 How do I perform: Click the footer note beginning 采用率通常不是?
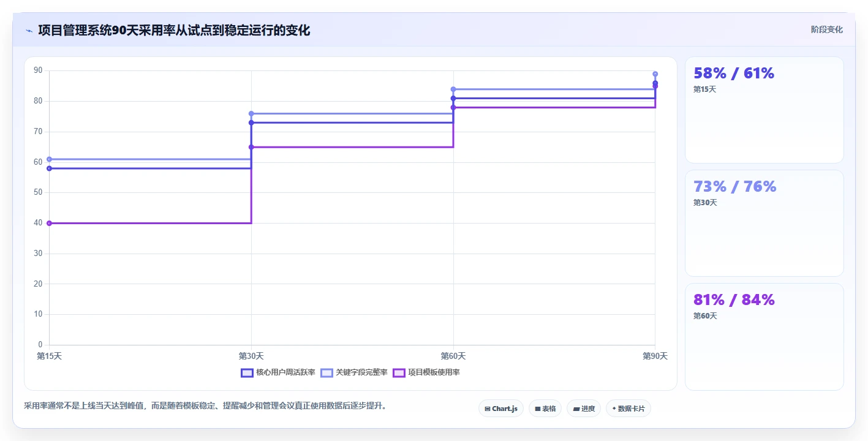point(206,405)
